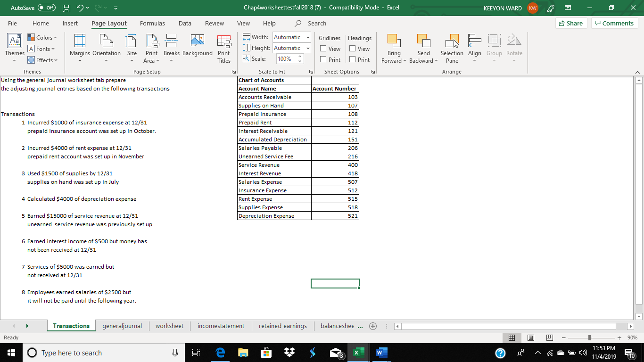Click the KW account avatar
Screen dimensions: 644x362
coord(532,8)
